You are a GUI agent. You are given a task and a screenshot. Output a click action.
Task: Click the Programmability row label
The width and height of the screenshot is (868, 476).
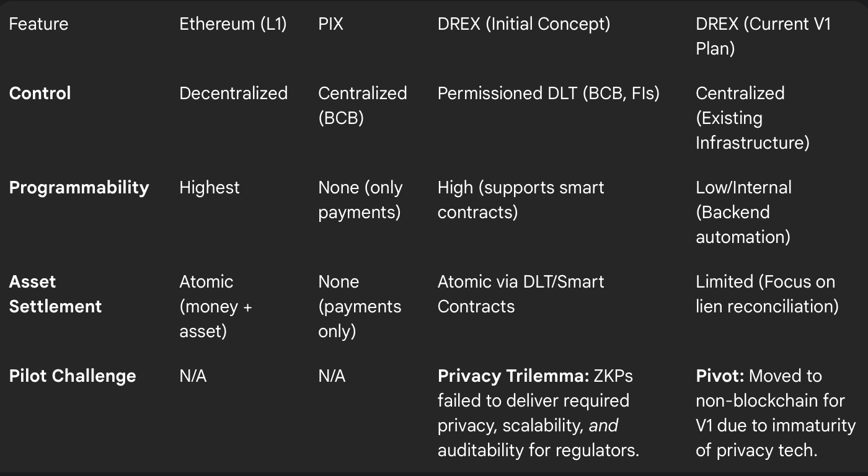click(79, 188)
